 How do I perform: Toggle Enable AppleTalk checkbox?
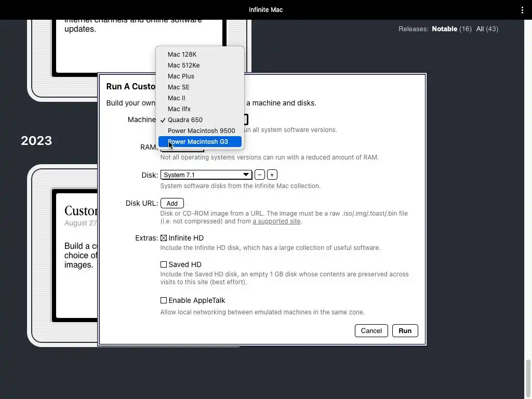coord(164,300)
